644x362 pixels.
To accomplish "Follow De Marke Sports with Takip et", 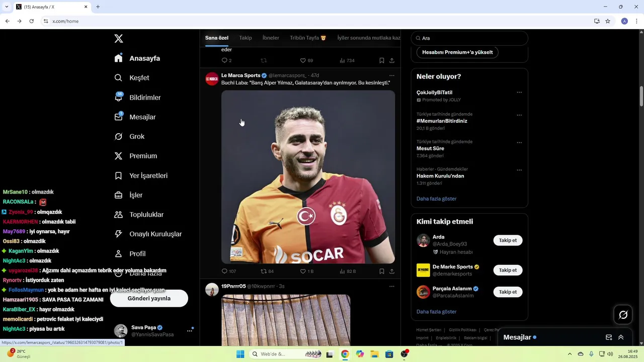I will click(508, 270).
